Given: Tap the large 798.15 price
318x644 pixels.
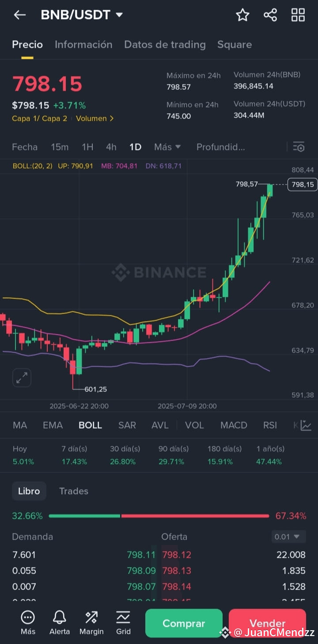Looking at the screenshot, I should [x=47, y=84].
